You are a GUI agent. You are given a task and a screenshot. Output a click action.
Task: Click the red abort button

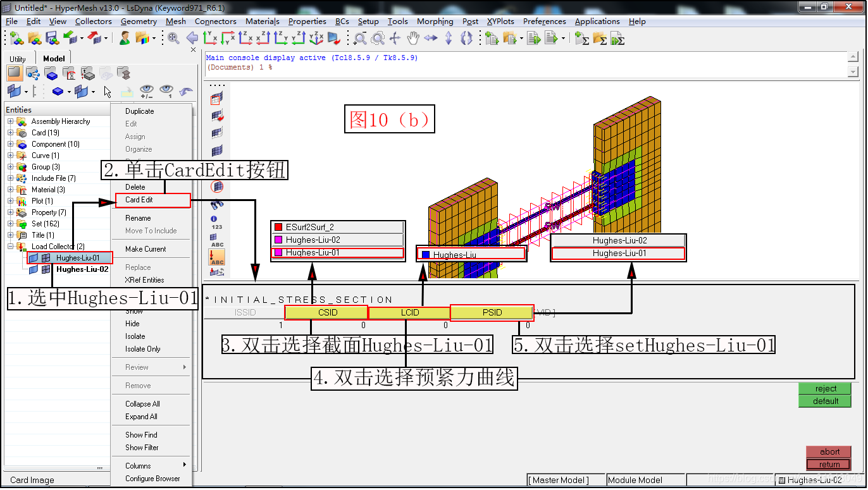pyautogui.click(x=829, y=451)
